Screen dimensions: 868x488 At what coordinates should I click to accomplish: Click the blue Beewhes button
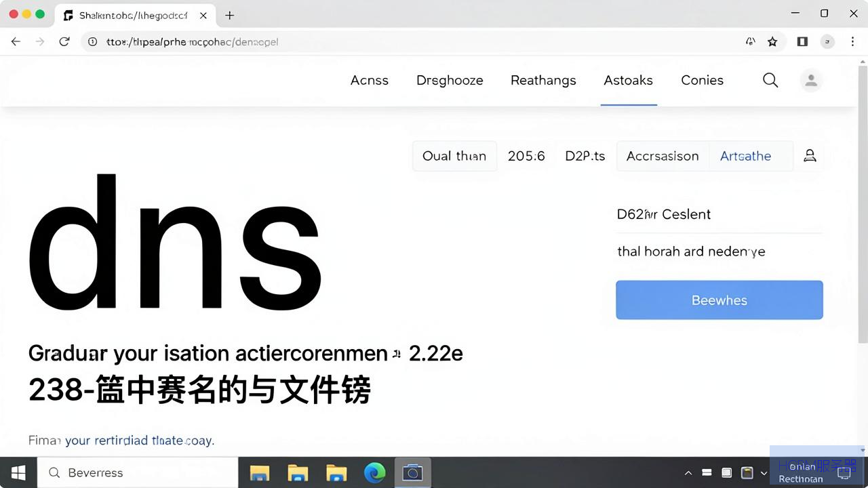click(719, 300)
